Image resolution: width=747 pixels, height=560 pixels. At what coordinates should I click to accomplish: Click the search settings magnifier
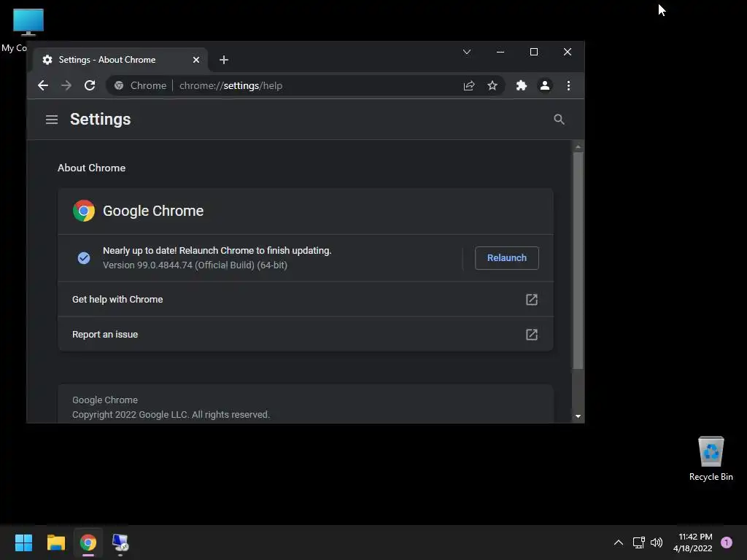(560, 120)
